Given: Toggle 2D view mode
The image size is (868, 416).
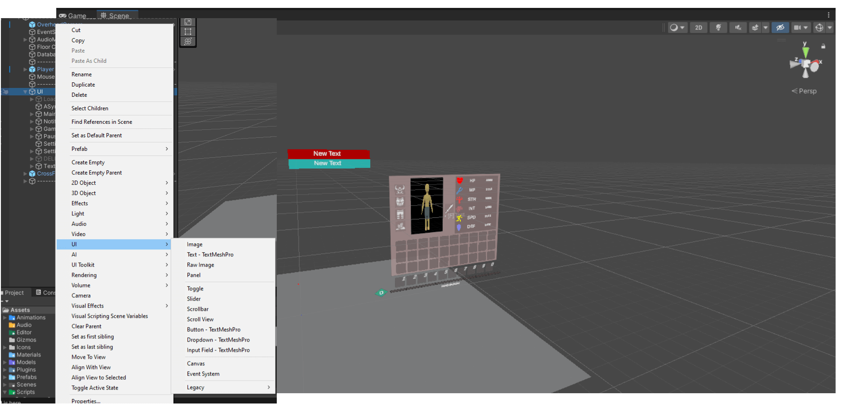Looking at the screenshot, I should click(x=698, y=28).
